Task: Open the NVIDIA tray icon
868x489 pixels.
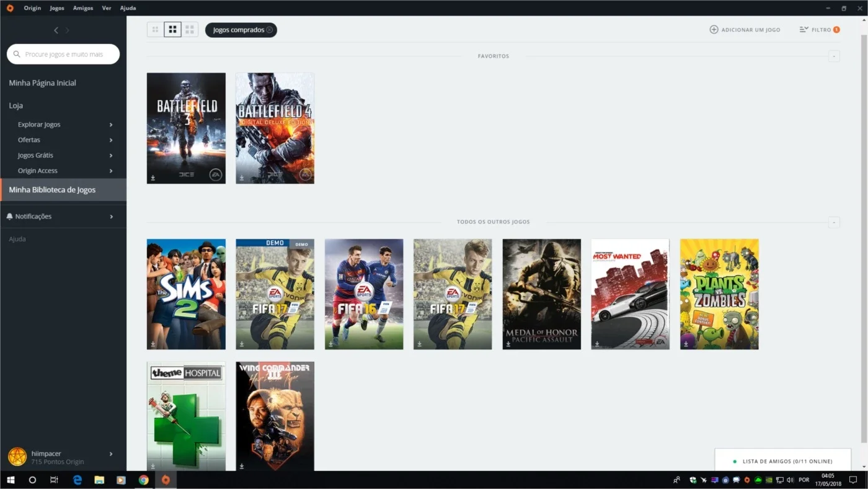Action: [x=769, y=480]
